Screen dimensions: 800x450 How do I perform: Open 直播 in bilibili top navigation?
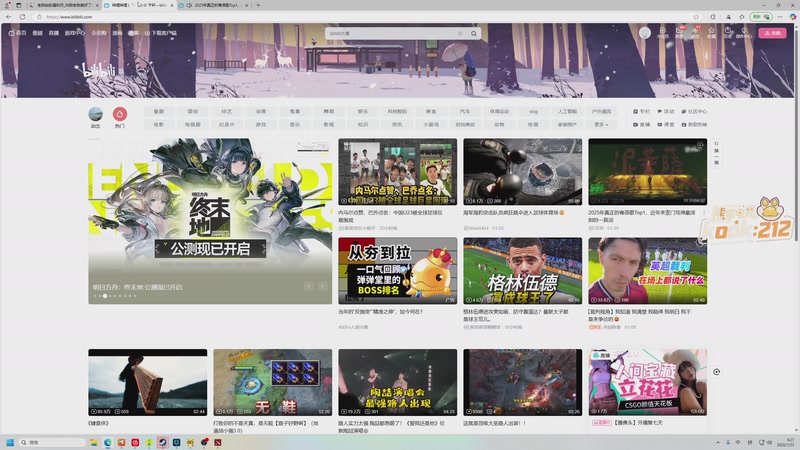pyautogui.click(x=54, y=33)
